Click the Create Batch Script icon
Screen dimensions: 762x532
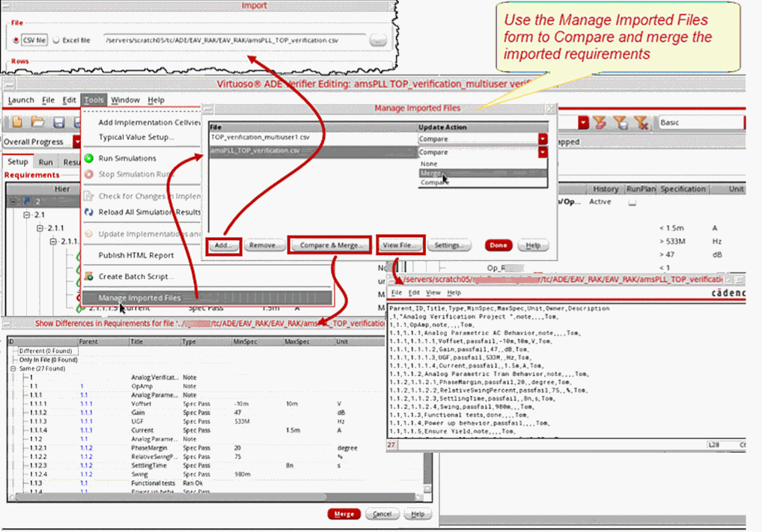(x=89, y=276)
